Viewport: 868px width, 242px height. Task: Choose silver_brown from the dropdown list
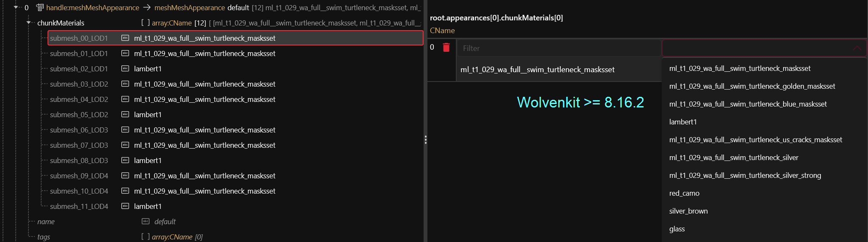pos(688,211)
